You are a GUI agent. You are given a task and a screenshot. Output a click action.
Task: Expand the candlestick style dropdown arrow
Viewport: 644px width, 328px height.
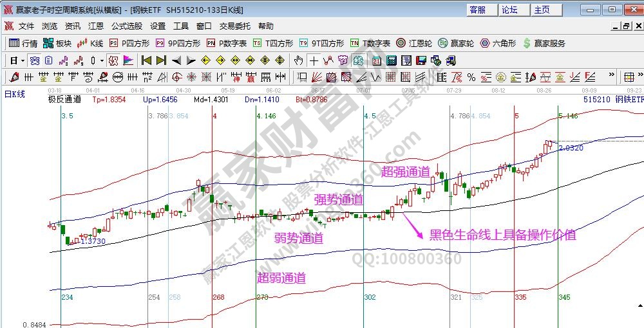click(x=102, y=60)
